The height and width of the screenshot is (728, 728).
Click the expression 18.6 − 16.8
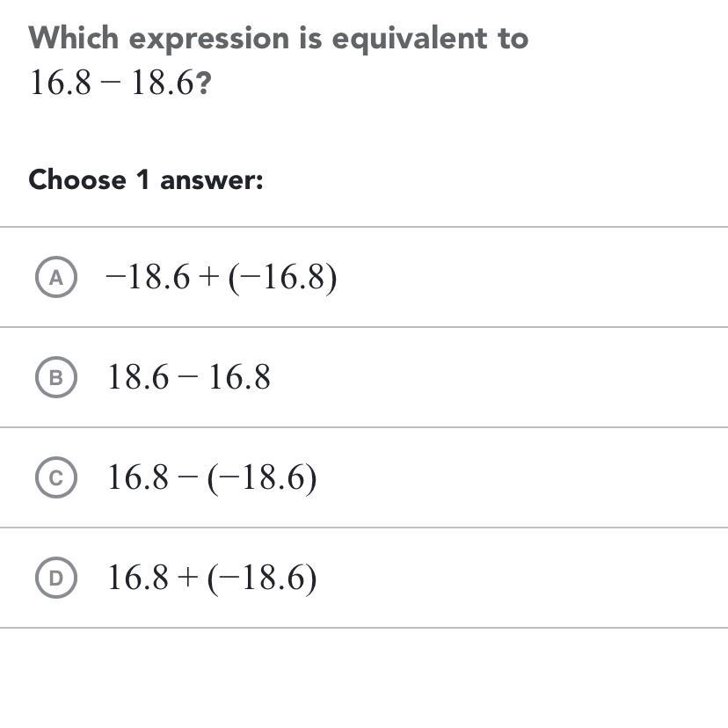(x=189, y=378)
